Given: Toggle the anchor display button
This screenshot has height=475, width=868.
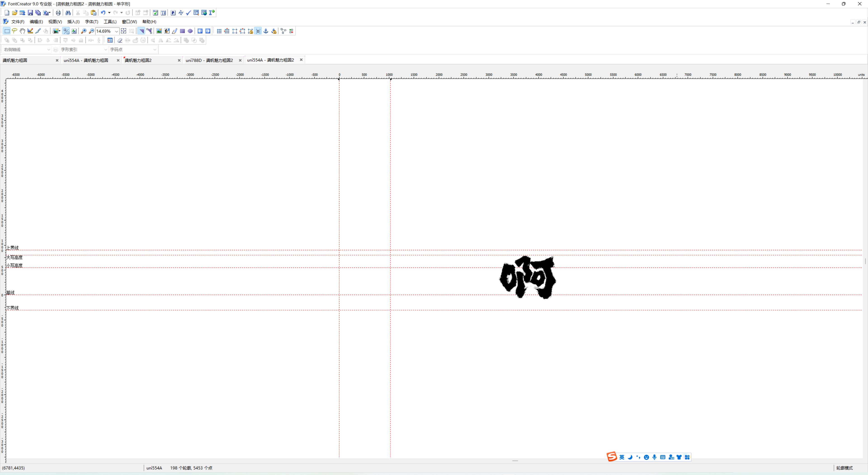Looking at the screenshot, I should pyautogui.click(x=266, y=31).
